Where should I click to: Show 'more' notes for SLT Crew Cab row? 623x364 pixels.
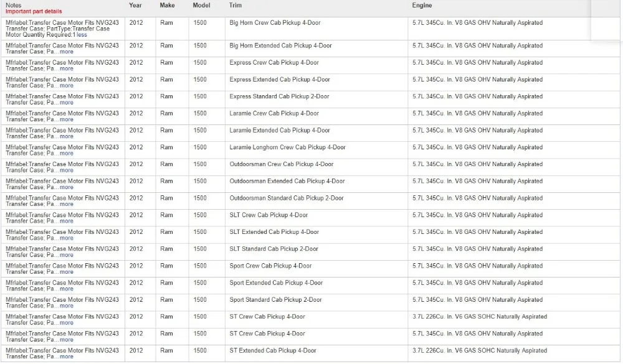(67, 221)
